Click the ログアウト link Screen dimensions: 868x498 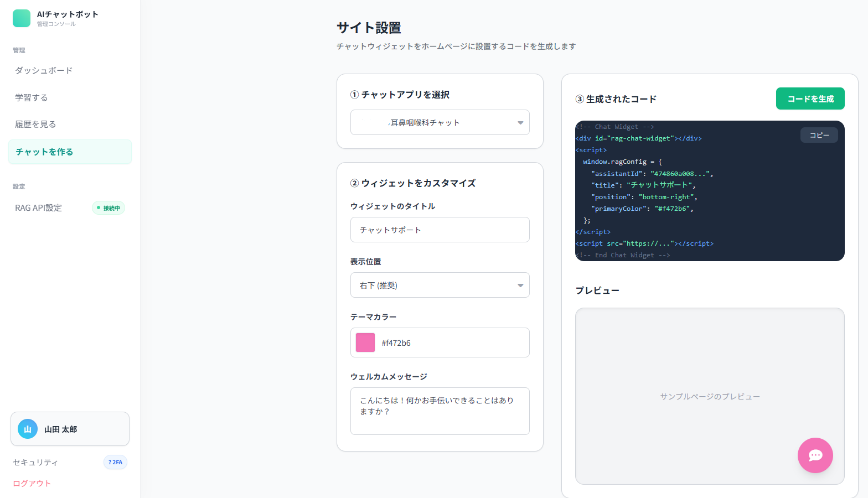tap(32, 484)
